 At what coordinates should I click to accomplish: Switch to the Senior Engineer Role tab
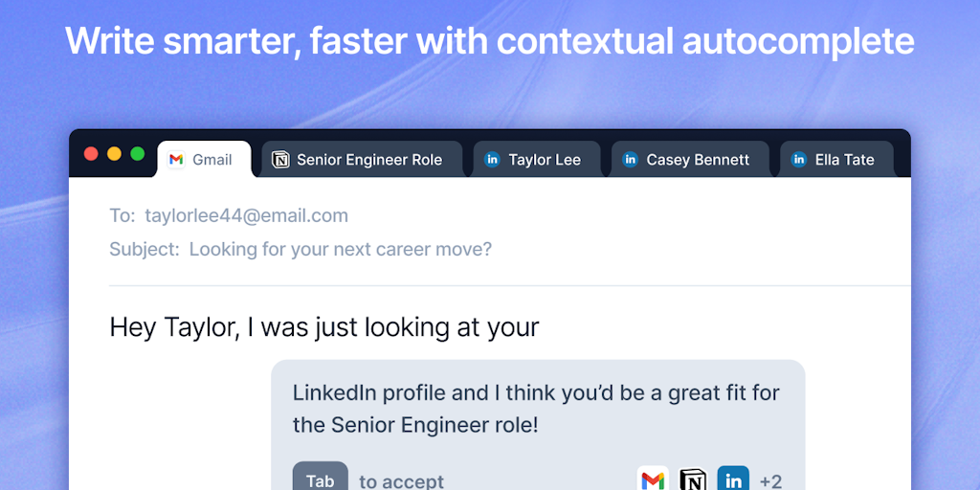click(368, 160)
